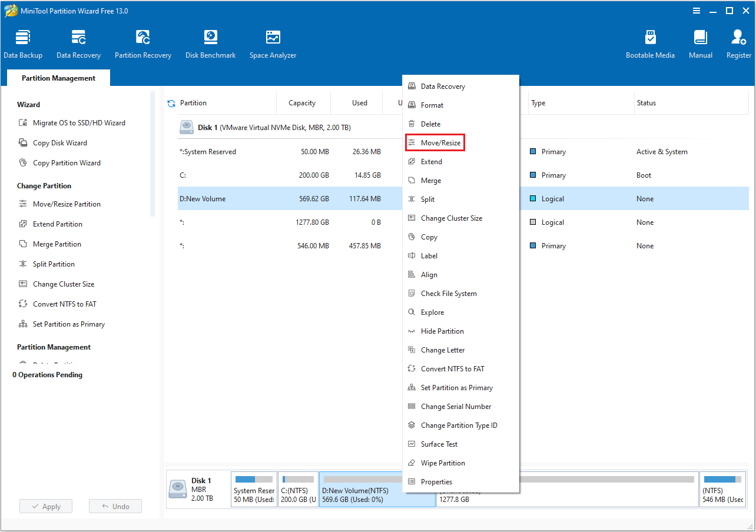Viewport: 756px width, 532px height.
Task: Choose Data Recovery from the context menu
Action: (461, 87)
